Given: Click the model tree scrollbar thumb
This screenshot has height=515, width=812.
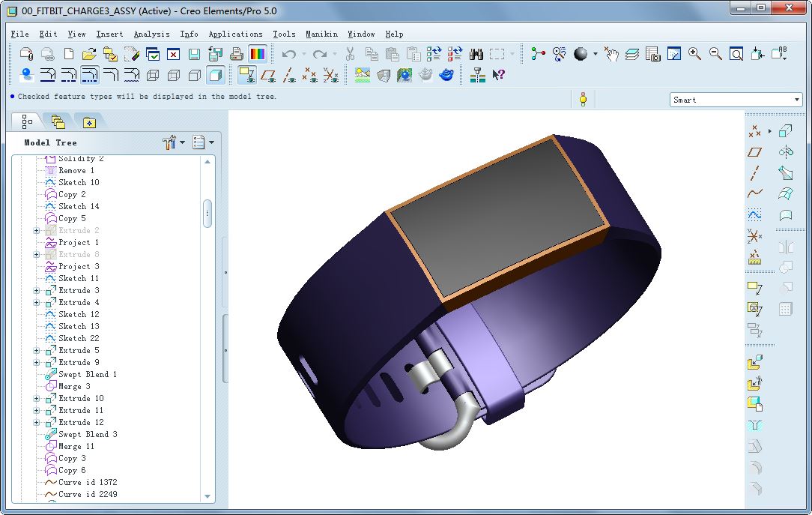Looking at the screenshot, I should (207, 214).
